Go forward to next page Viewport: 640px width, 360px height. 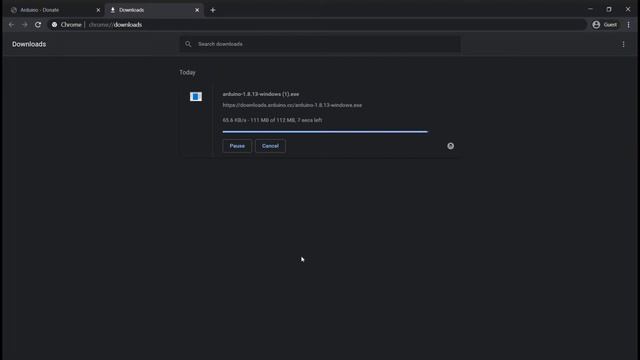[x=25, y=25]
